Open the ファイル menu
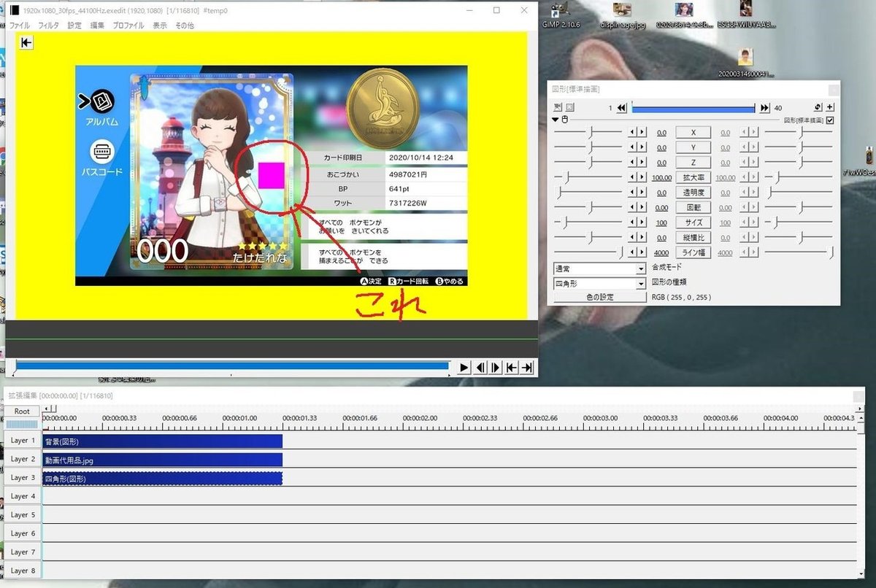This screenshot has height=588, width=876. 19,26
